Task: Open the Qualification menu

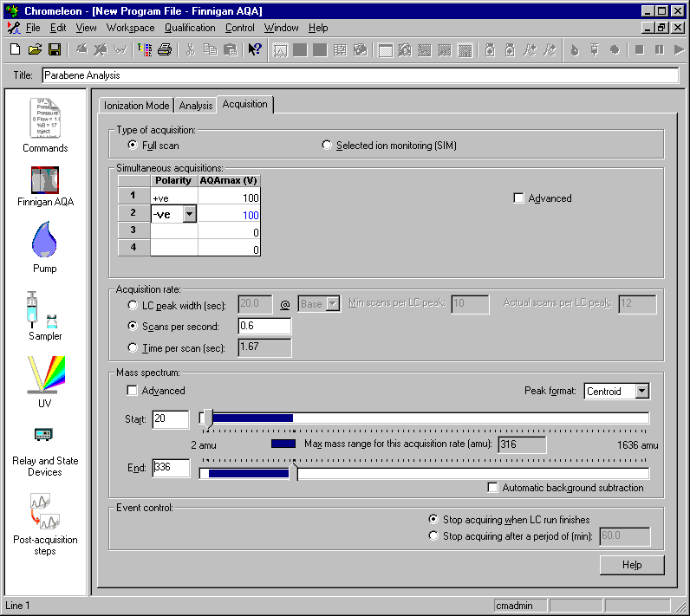Action: click(x=190, y=28)
